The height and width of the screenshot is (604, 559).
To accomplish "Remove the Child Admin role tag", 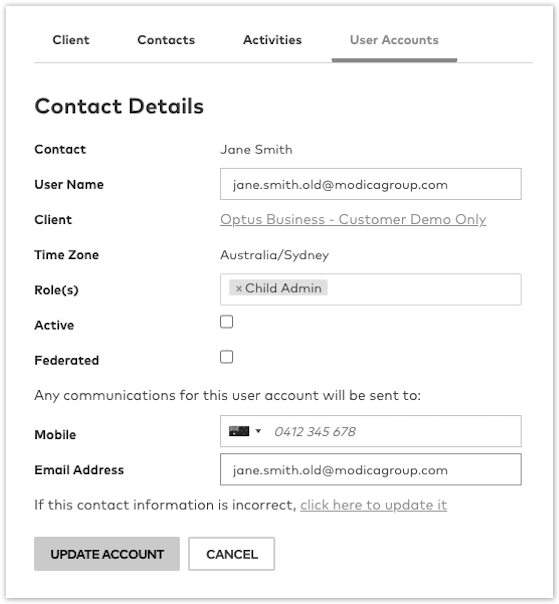I will point(238,289).
